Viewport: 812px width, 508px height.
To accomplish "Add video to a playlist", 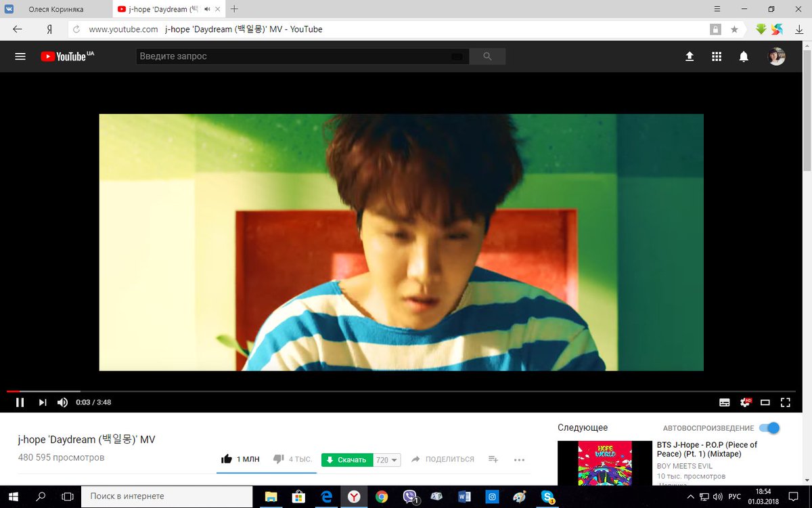I will tap(493, 459).
